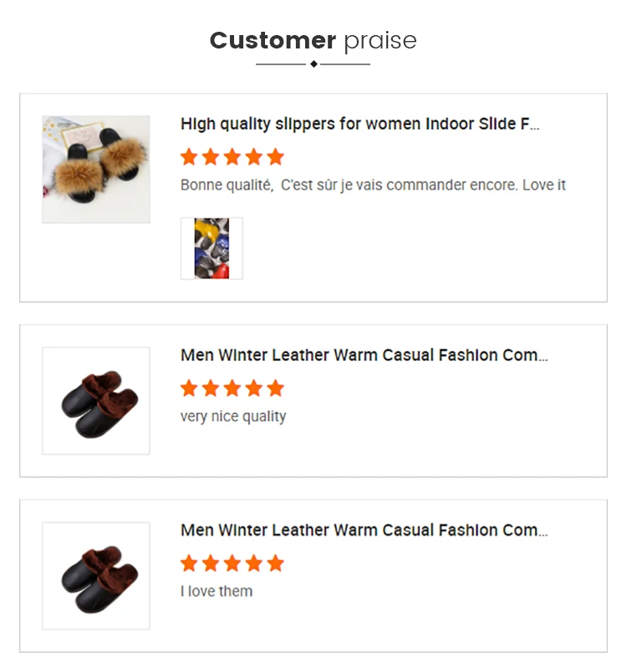This screenshot has width=627, height=672.
Task: Open "High quality slippers for women" title
Action: click(360, 125)
